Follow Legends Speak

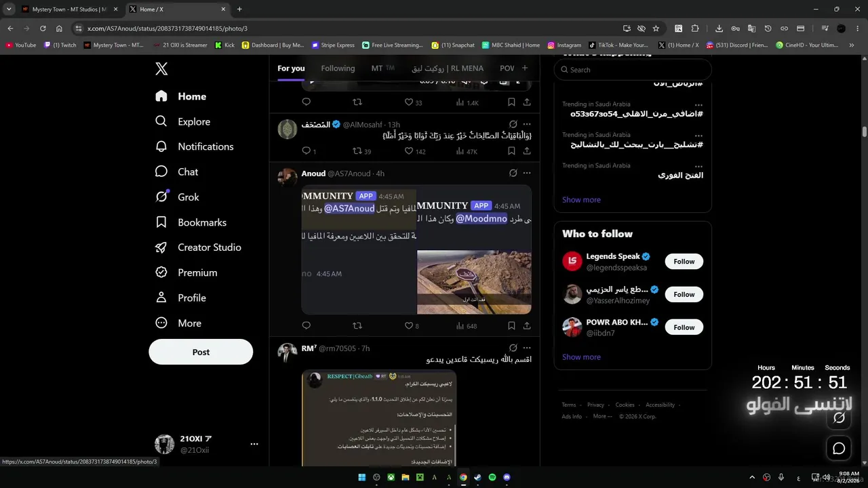click(684, 262)
